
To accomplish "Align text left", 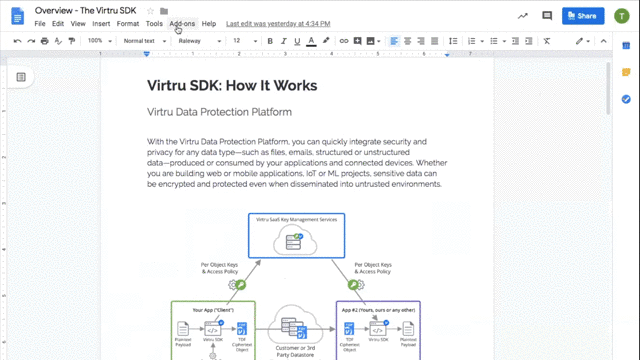I will [x=394, y=41].
